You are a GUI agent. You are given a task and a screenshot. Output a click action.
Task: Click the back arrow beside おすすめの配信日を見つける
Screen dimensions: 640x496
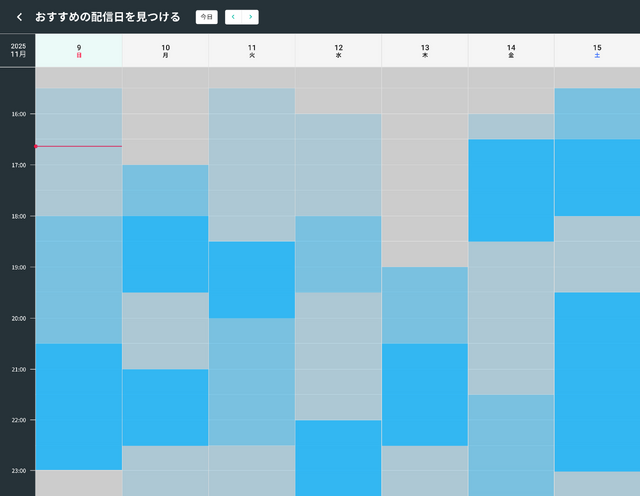coord(19,17)
